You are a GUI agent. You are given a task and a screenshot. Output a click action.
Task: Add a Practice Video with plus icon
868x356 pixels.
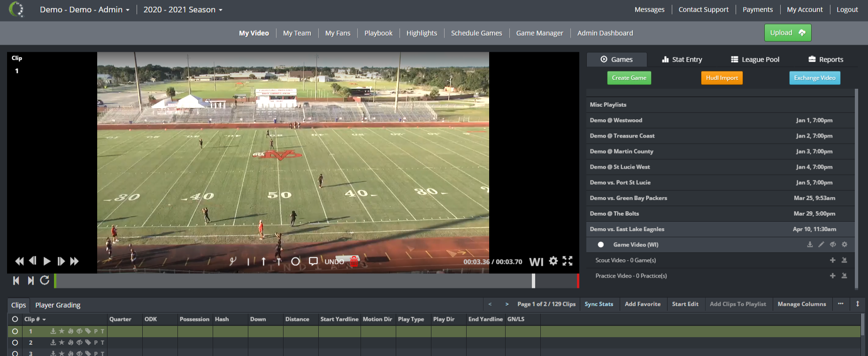(x=832, y=275)
